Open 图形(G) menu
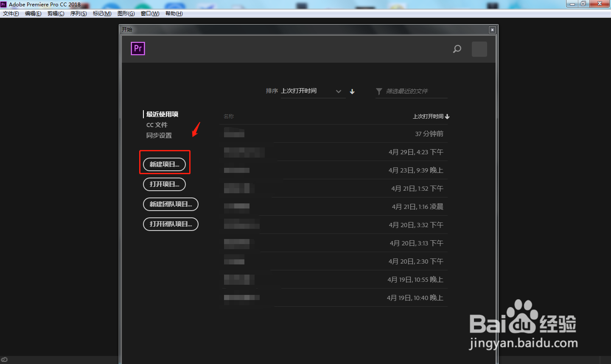The image size is (611, 364). click(x=126, y=14)
